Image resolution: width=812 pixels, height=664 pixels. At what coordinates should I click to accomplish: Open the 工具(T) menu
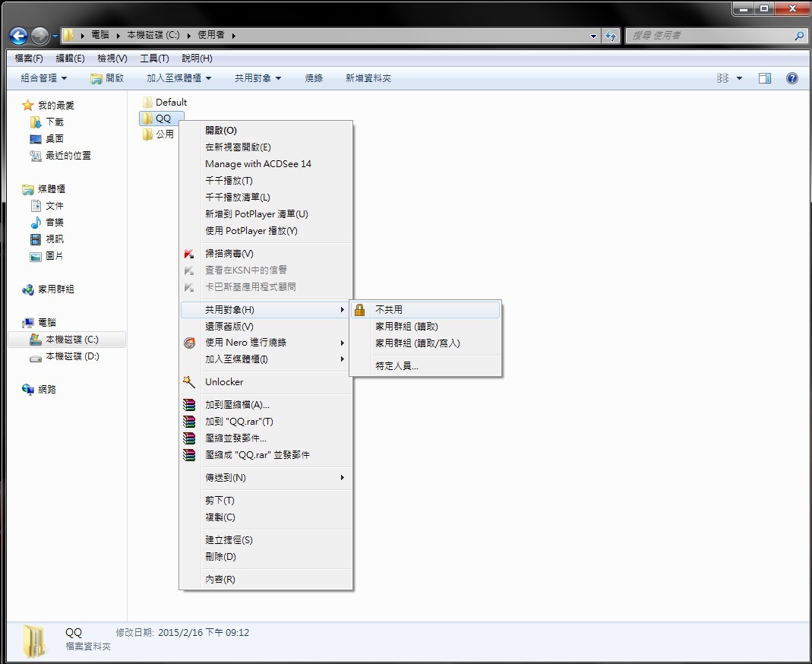pyautogui.click(x=154, y=58)
